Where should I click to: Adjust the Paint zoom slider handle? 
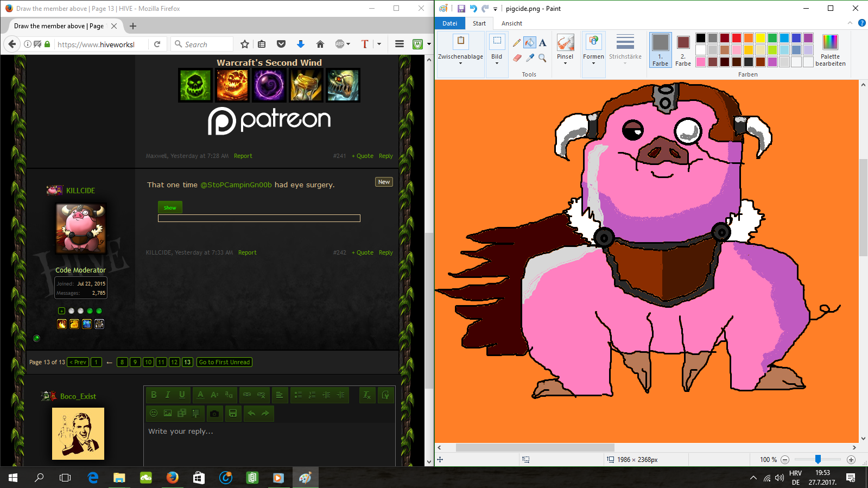click(818, 459)
